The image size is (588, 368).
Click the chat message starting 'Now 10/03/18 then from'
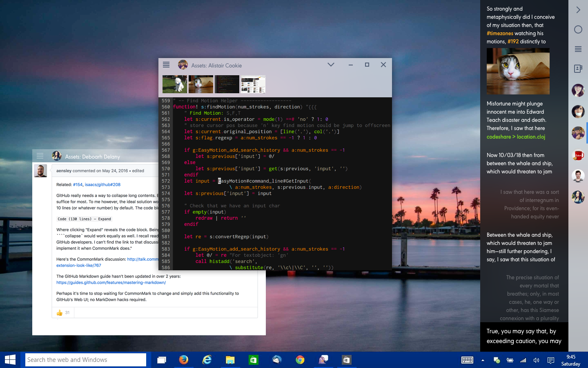519,164
